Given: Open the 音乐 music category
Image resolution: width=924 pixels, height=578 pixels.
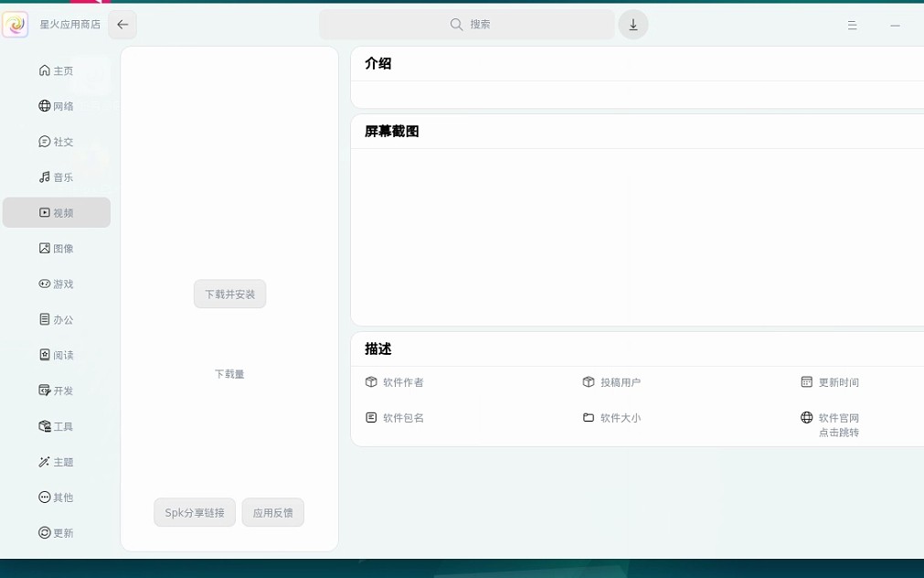Looking at the screenshot, I should point(57,177).
